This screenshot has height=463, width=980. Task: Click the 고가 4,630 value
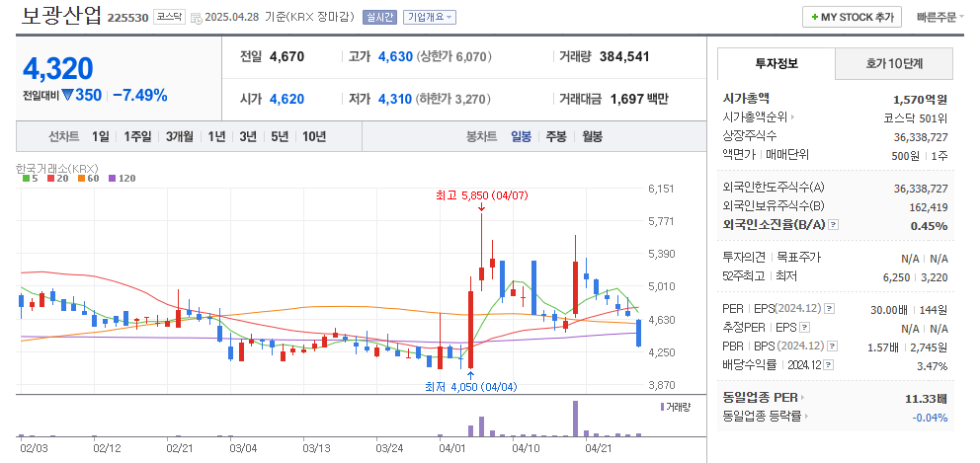[x=395, y=57]
